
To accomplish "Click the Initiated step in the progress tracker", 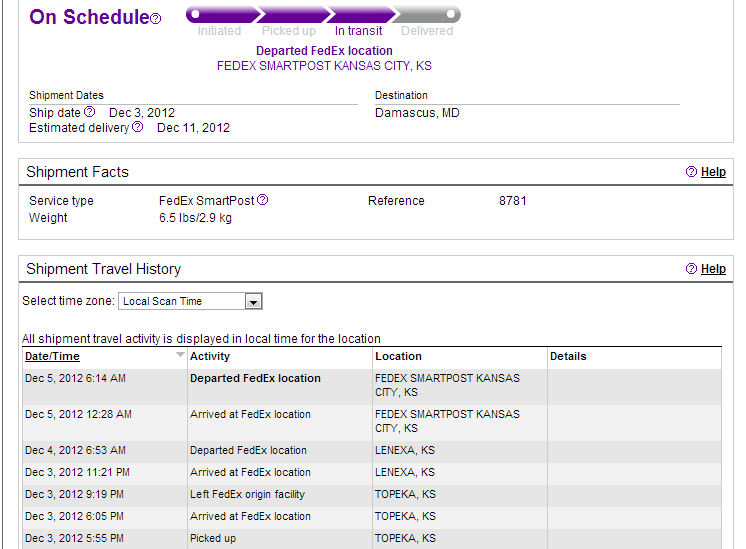I will click(219, 31).
